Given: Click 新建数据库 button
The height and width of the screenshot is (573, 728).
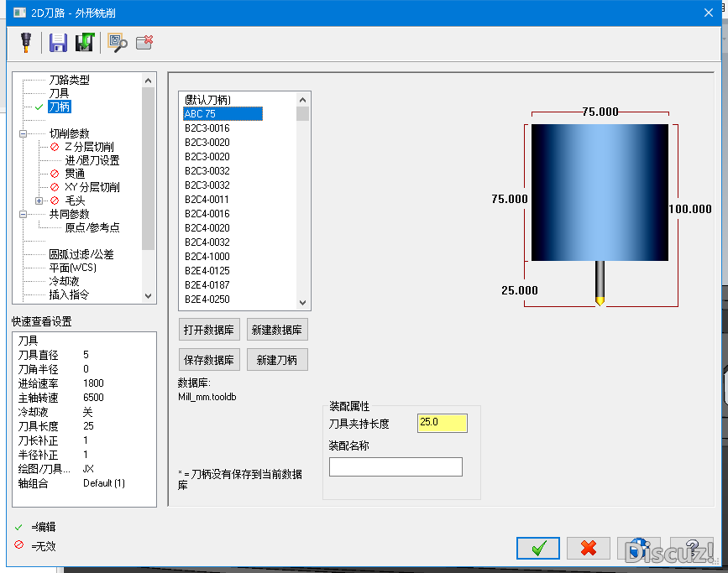Looking at the screenshot, I should (x=277, y=330).
